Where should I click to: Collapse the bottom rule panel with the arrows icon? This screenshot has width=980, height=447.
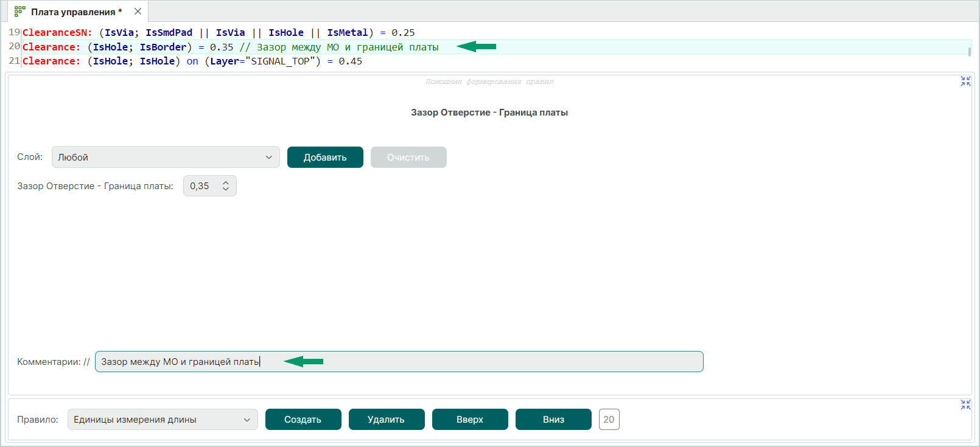965,404
